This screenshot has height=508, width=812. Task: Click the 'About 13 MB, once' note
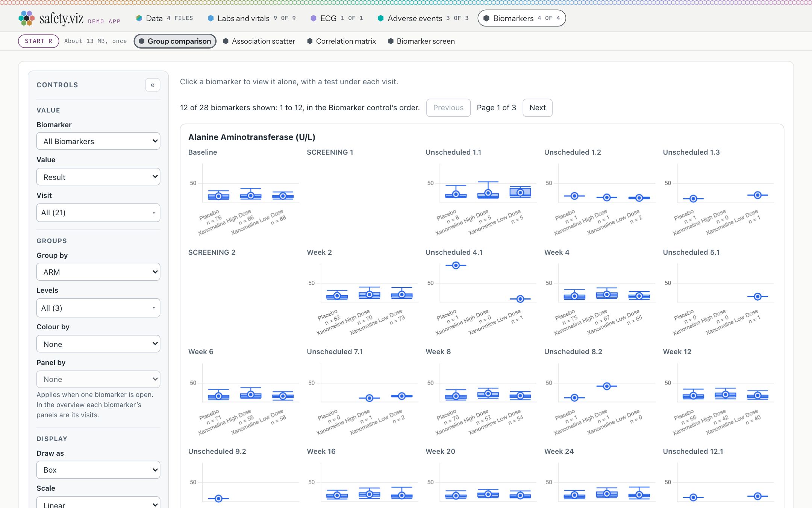pyautogui.click(x=95, y=41)
